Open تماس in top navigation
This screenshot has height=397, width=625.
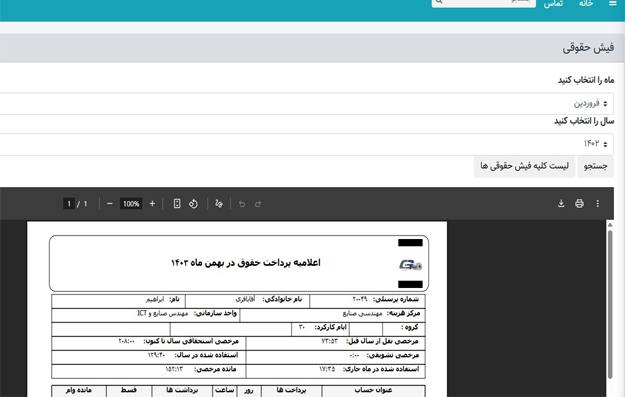tap(554, 4)
